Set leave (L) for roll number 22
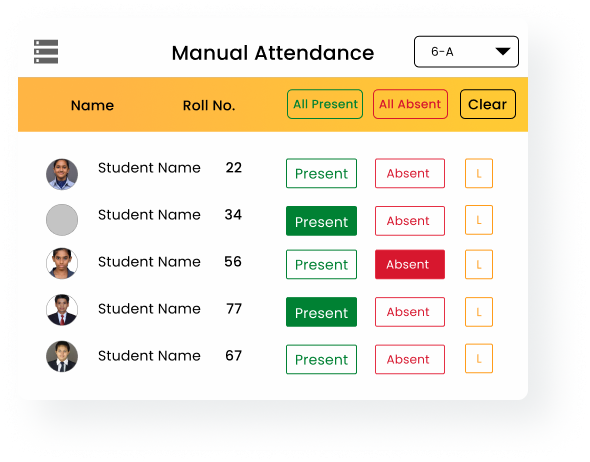Viewport: 590px width, 462px height. coord(479,173)
